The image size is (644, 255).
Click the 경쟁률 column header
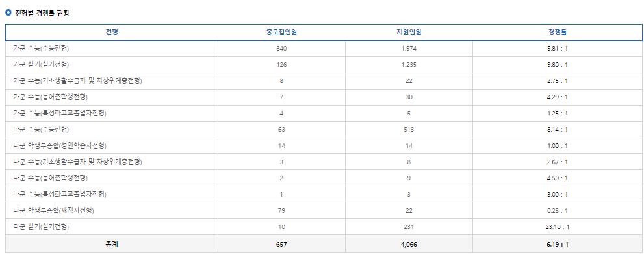coord(558,32)
